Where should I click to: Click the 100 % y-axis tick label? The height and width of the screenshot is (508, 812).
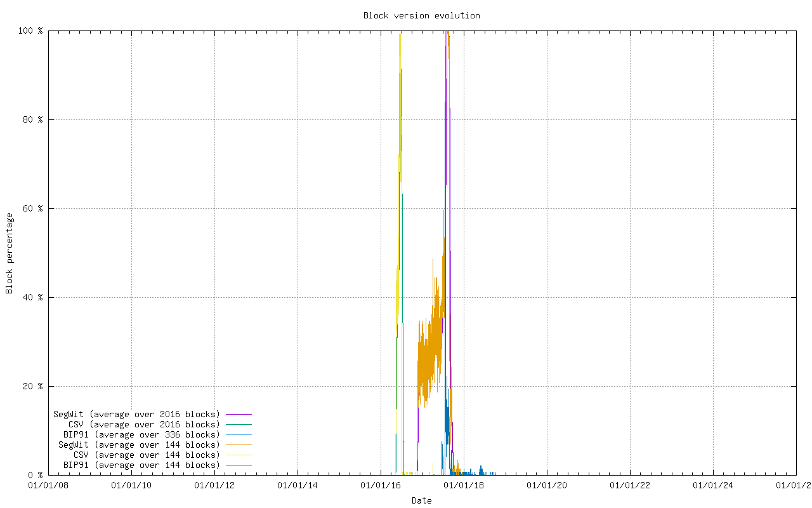32,30
